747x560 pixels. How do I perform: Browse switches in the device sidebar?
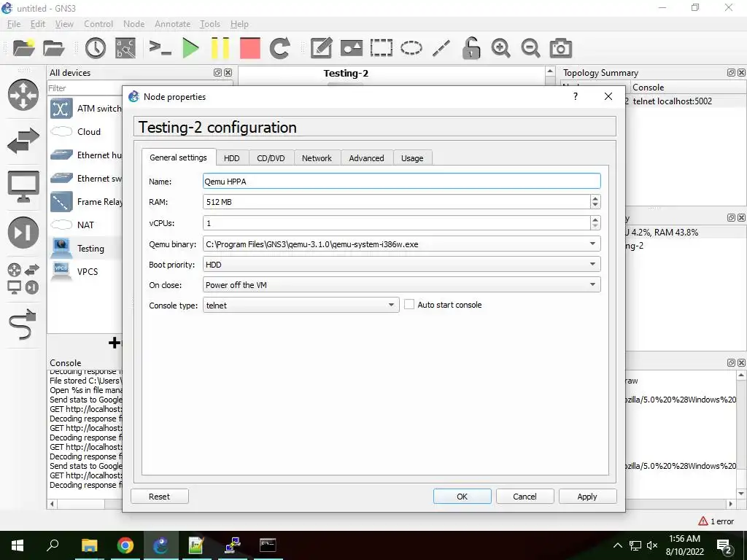[23, 141]
